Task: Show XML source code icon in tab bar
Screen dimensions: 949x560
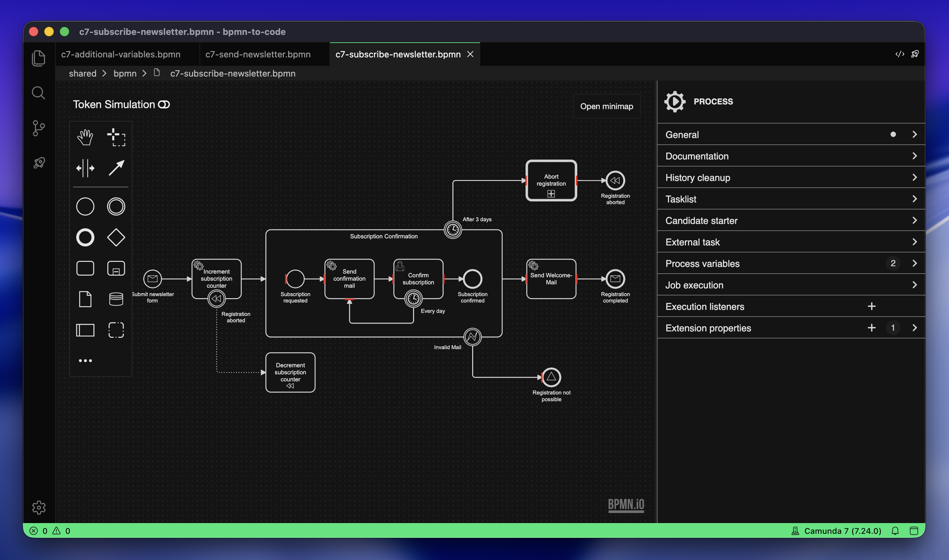Action: [900, 54]
